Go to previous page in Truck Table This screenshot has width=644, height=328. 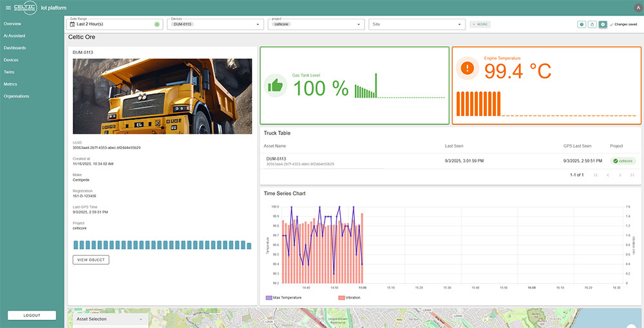point(608,175)
